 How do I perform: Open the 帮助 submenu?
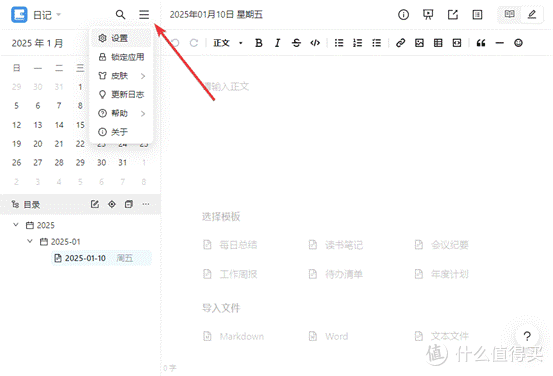(x=121, y=113)
